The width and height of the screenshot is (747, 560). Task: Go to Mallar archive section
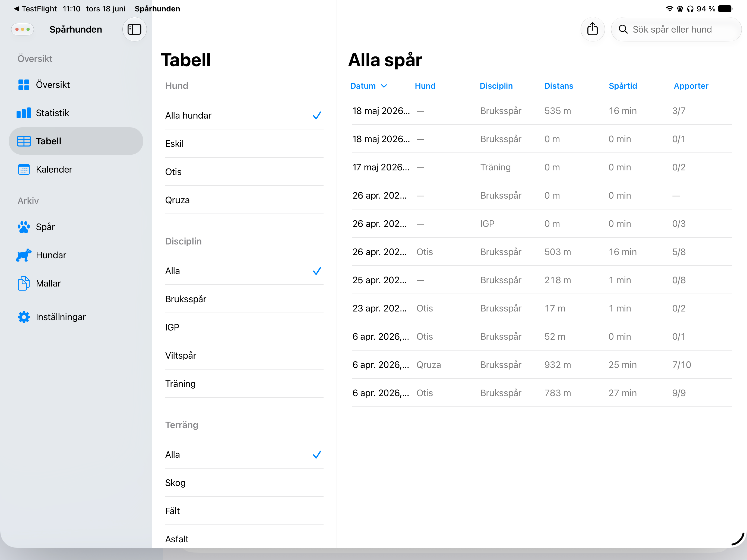[x=76, y=284]
